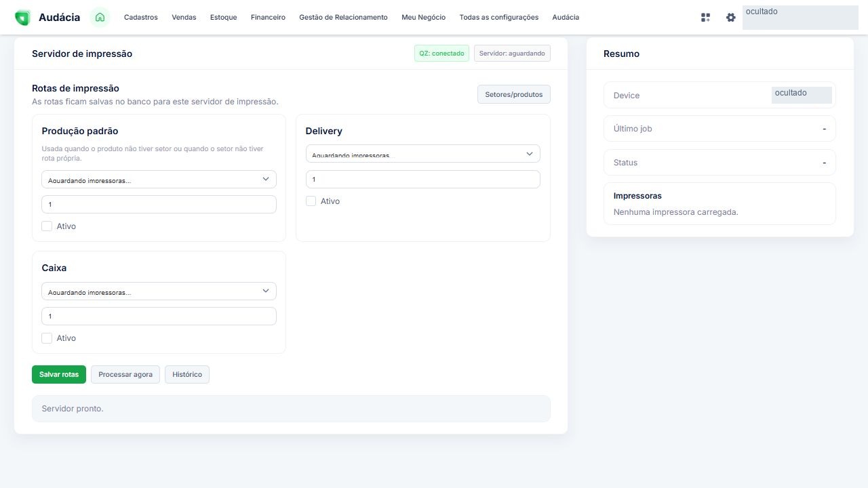Open the Estoque menu
The image size is (868, 488).
pyautogui.click(x=224, y=18)
